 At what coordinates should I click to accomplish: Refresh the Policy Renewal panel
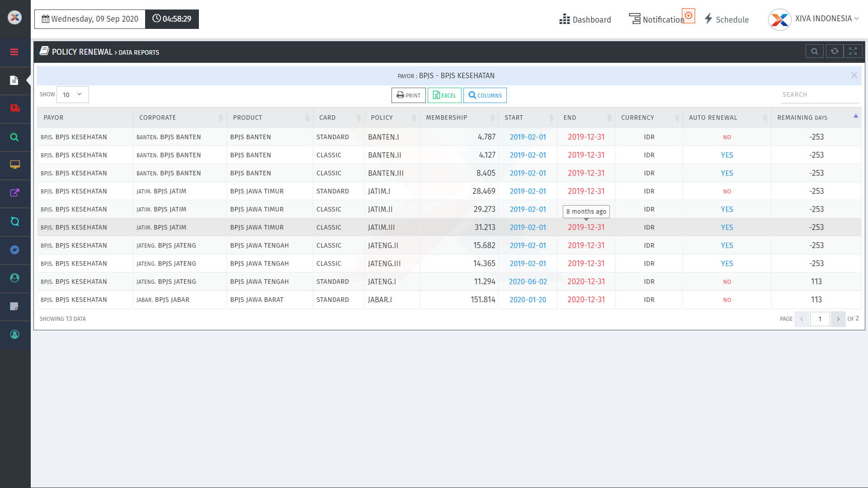point(835,52)
